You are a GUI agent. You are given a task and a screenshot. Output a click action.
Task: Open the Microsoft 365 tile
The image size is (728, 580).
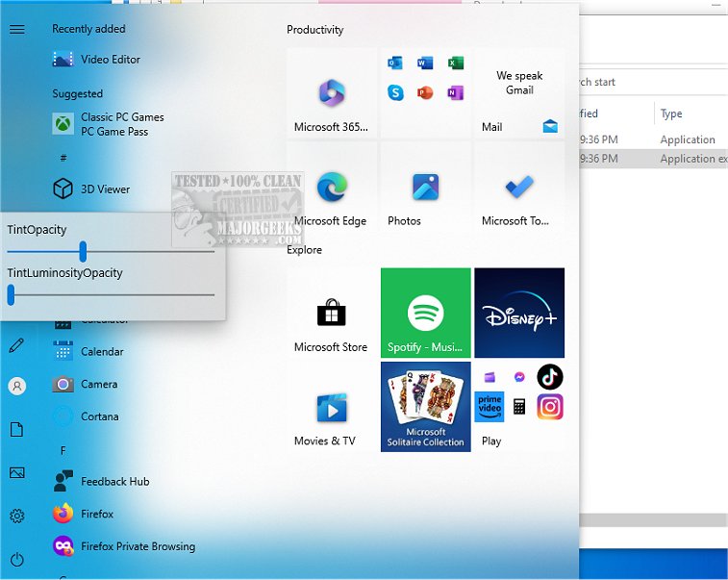click(331, 93)
